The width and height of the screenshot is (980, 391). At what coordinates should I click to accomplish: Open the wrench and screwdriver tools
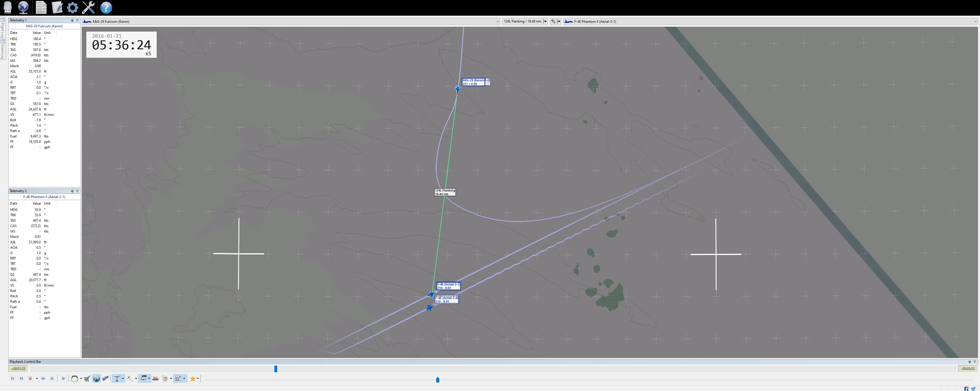click(x=88, y=7)
